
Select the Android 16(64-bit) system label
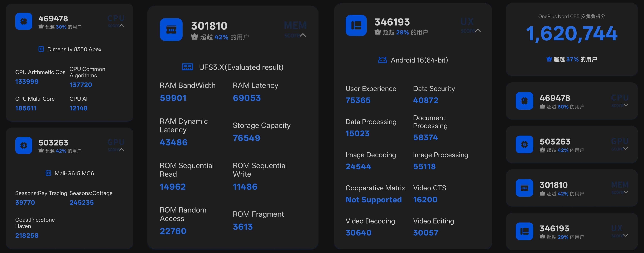coord(419,60)
